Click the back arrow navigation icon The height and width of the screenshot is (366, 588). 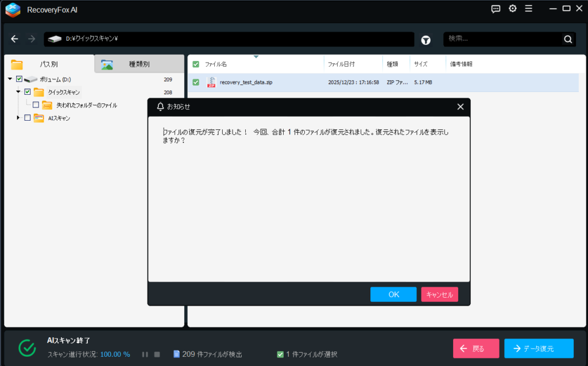[15, 39]
